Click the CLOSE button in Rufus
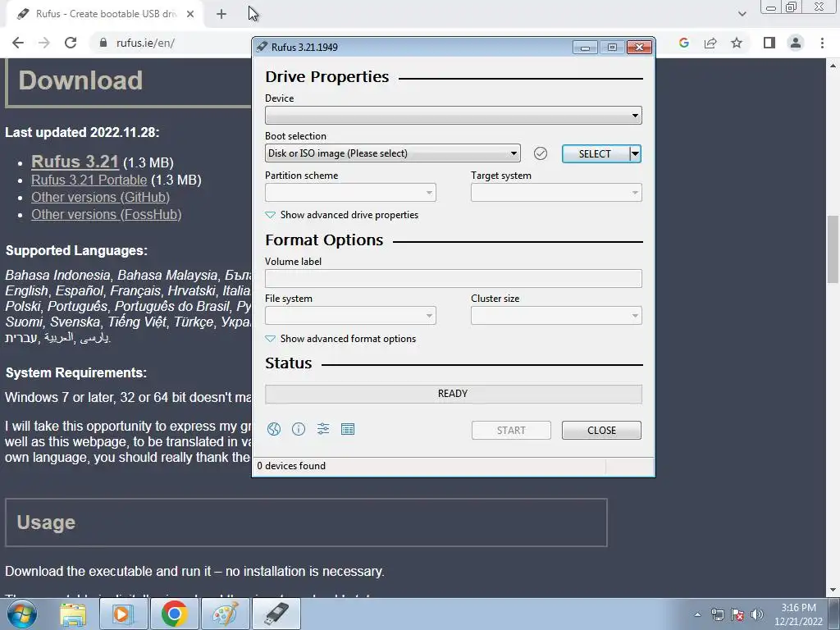This screenshot has width=840, height=630. tap(601, 430)
